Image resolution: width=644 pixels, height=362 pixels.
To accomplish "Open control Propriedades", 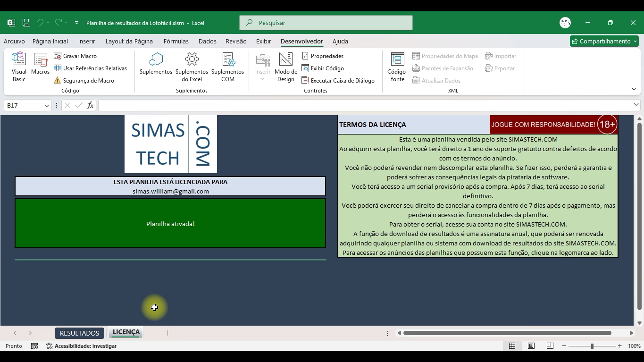I will [x=323, y=56].
